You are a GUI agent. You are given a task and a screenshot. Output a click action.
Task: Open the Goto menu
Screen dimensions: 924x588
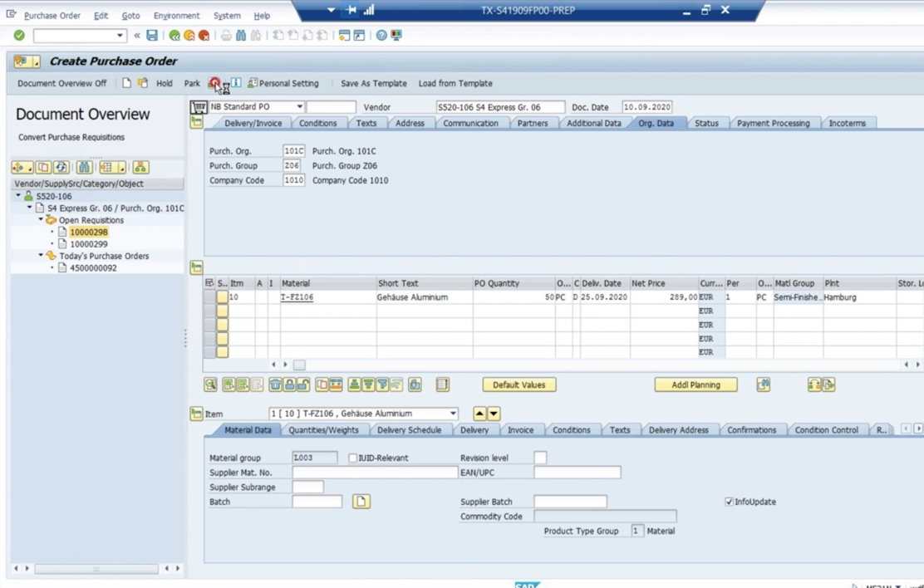[x=130, y=16]
